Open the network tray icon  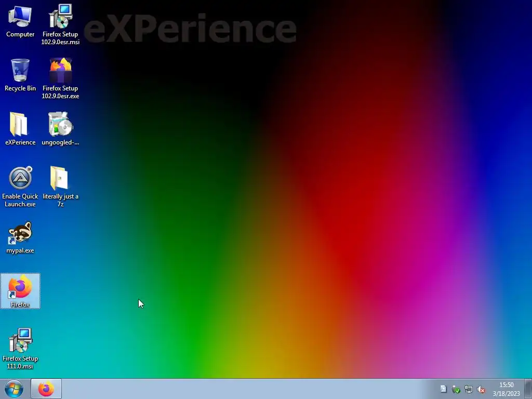click(x=469, y=390)
